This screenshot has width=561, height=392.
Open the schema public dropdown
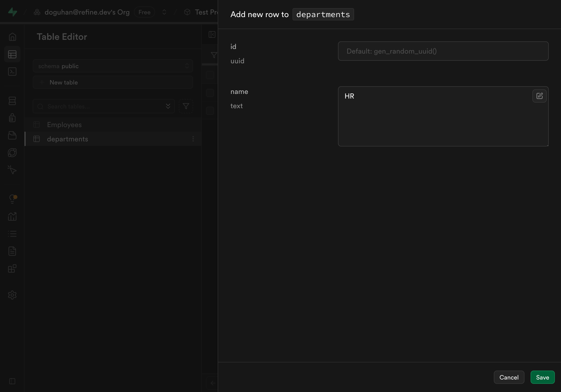coord(113,66)
